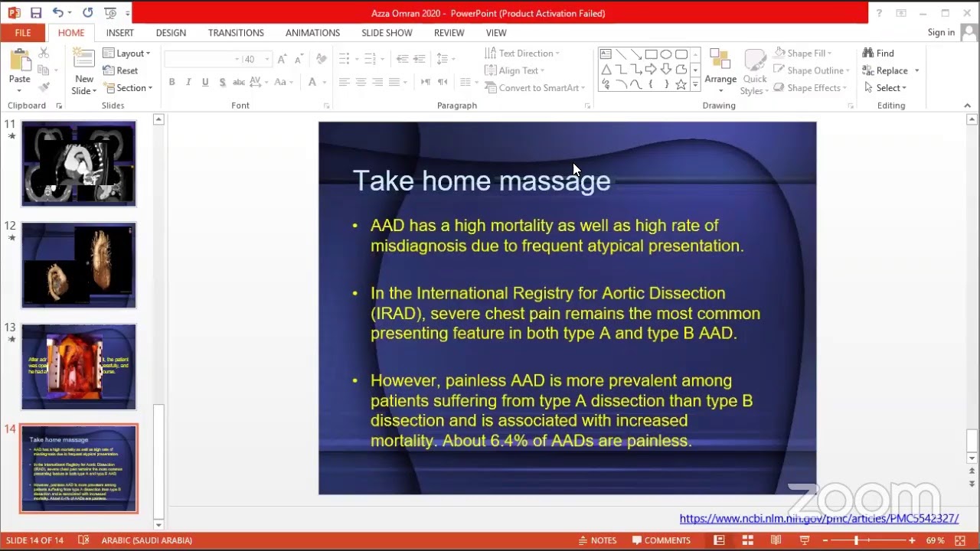This screenshot has width=980, height=551.
Task: Click the Save icon in quick access toolbar
Action: (36, 13)
